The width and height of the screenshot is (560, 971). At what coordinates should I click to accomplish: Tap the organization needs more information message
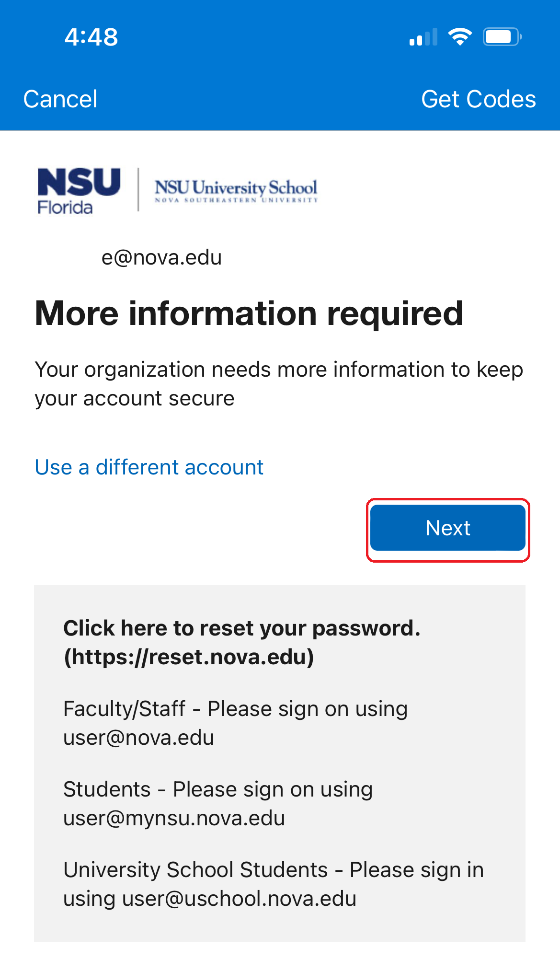pyautogui.click(x=279, y=384)
